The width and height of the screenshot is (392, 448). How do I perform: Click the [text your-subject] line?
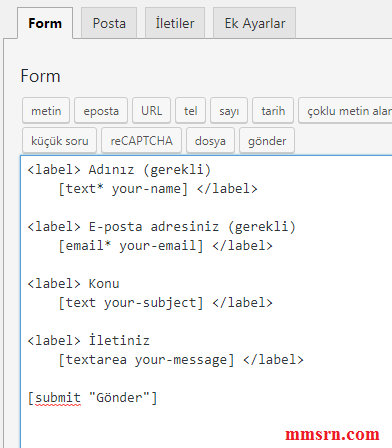(165, 303)
